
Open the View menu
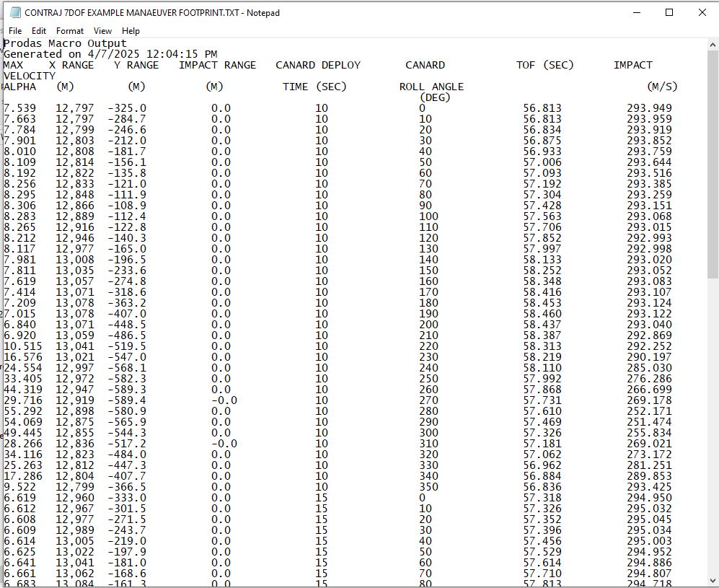tap(102, 31)
